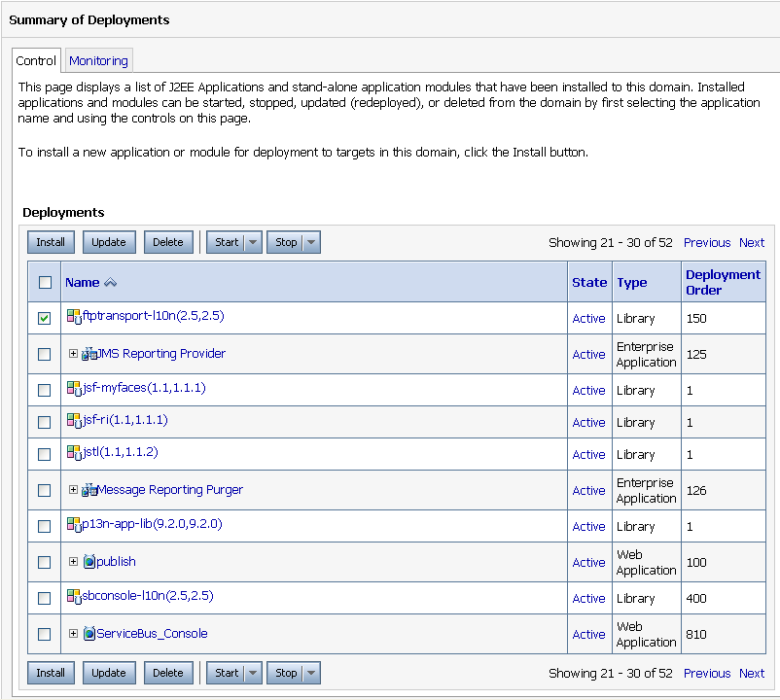Open the Message Reporting Purger deployment link

[170, 490]
